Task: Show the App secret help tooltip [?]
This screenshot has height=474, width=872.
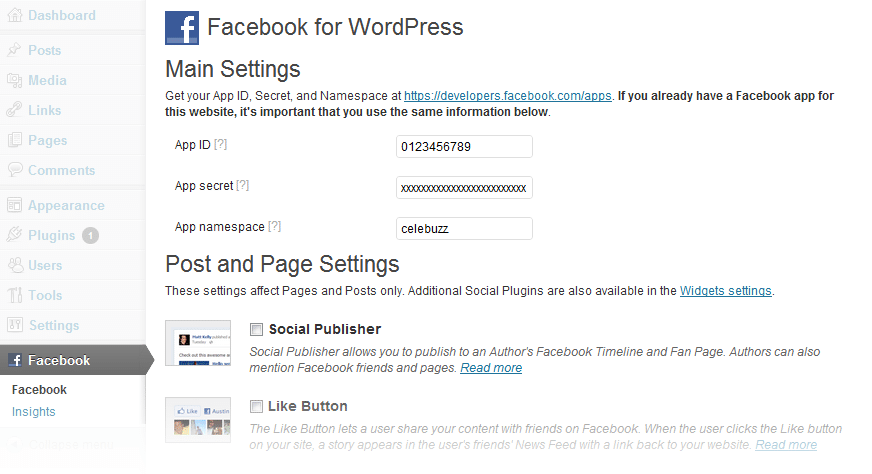Action: point(242,186)
